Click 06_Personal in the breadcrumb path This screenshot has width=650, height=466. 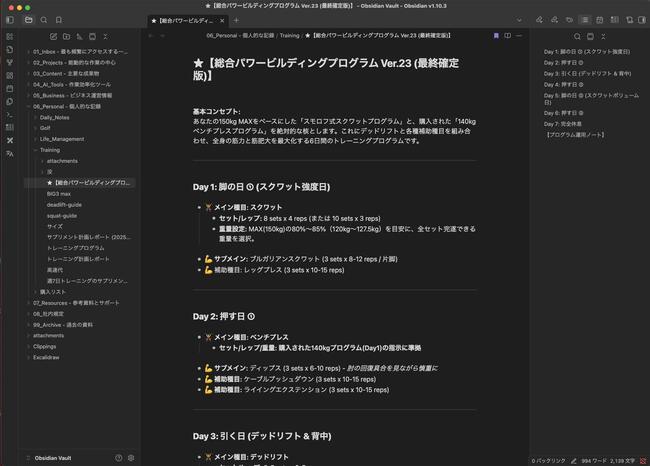coord(240,36)
